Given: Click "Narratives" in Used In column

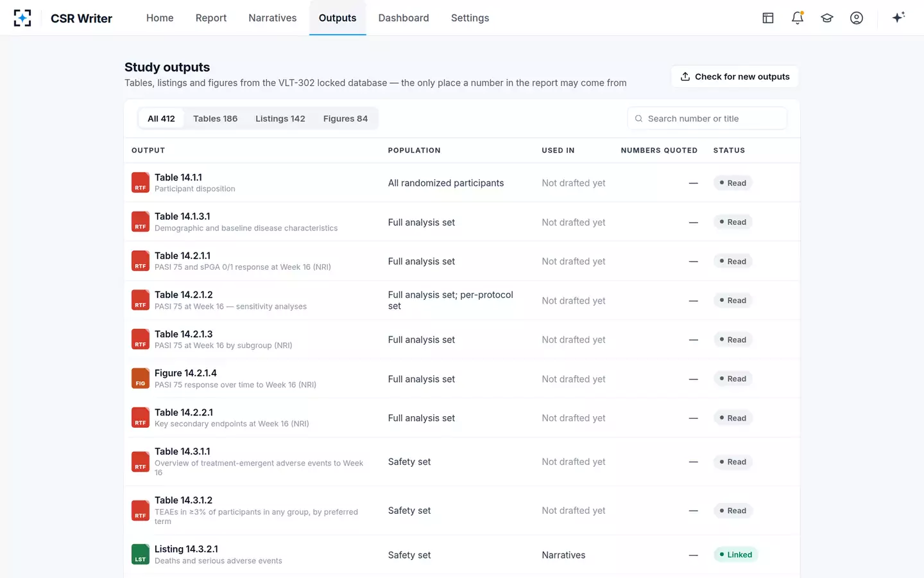Looking at the screenshot, I should pos(563,555).
